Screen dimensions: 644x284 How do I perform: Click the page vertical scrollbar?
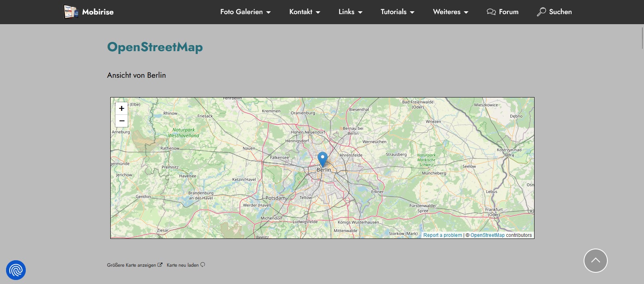[642, 37]
